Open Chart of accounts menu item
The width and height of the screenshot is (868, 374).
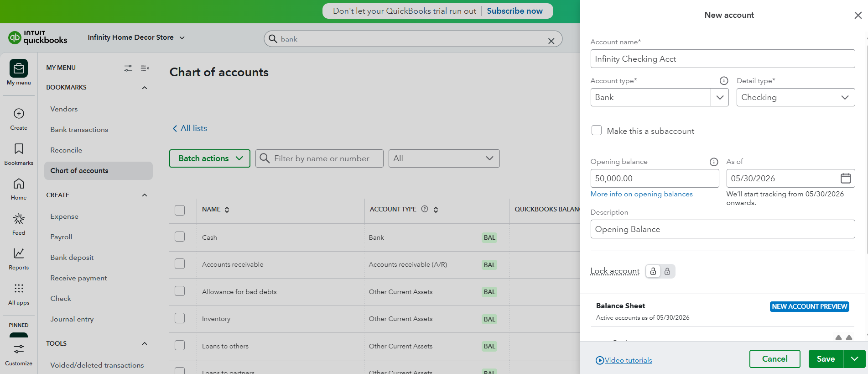(x=99, y=171)
